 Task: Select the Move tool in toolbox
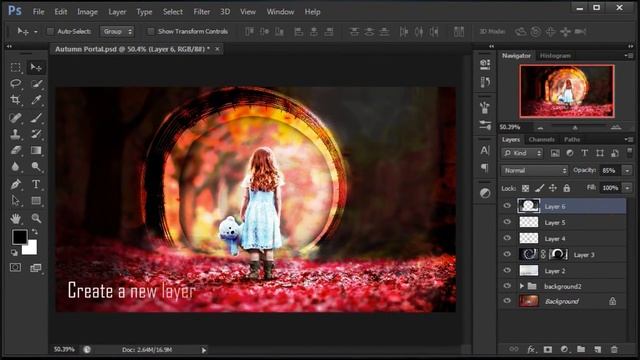[36, 67]
